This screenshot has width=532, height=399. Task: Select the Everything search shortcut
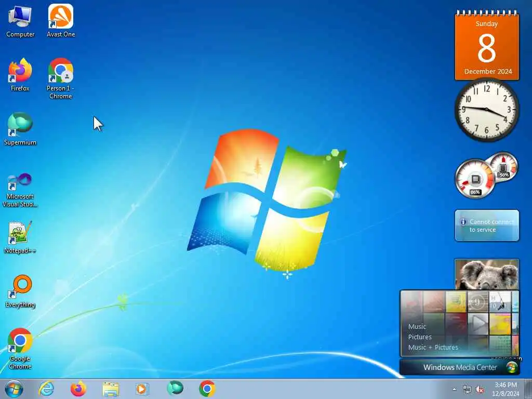point(20,291)
